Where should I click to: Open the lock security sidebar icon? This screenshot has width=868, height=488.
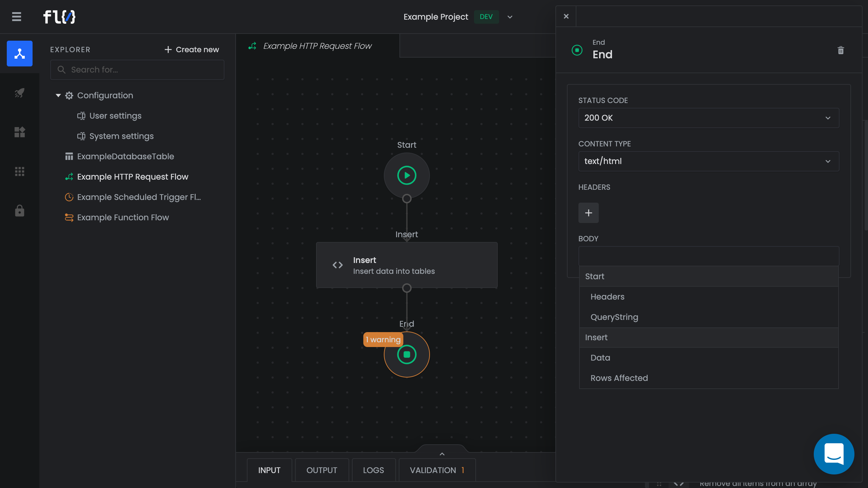[x=20, y=211]
